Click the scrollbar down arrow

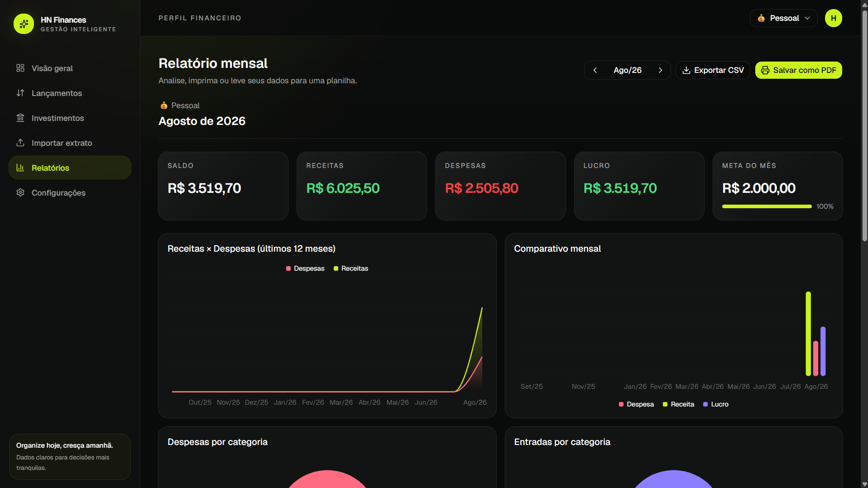(864, 484)
